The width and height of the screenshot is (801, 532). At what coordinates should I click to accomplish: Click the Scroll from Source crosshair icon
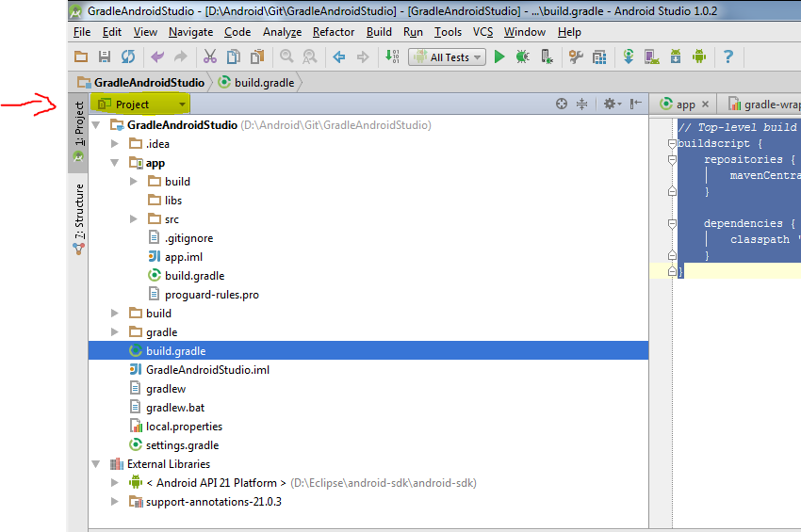(562, 105)
